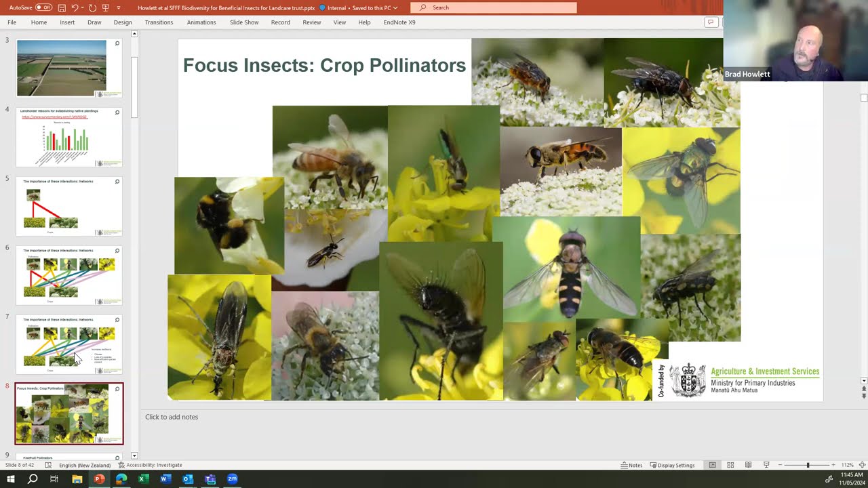The height and width of the screenshot is (488, 868).
Task: Select slide 7 thumbnail in the panel
Action: click(68, 344)
